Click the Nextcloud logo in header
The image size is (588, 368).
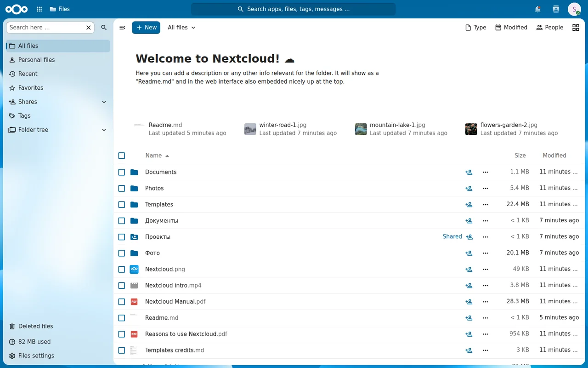(x=17, y=9)
